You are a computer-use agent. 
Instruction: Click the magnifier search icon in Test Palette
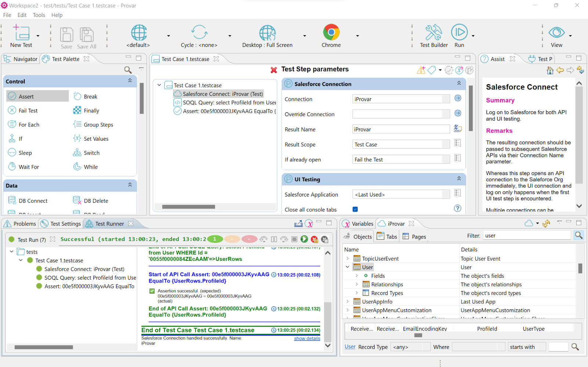tap(128, 69)
